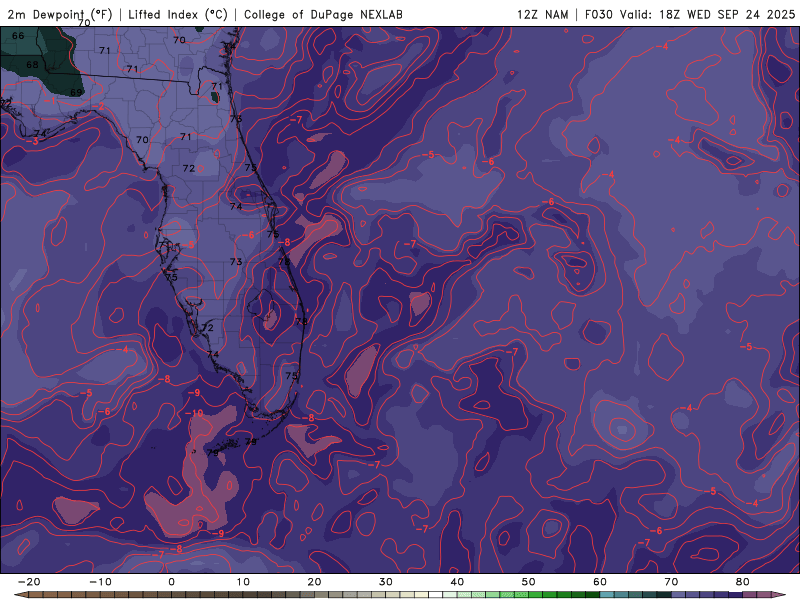Click the red "-2" lifted index contour label
This screenshot has height=600, width=800.
tap(98, 106)
